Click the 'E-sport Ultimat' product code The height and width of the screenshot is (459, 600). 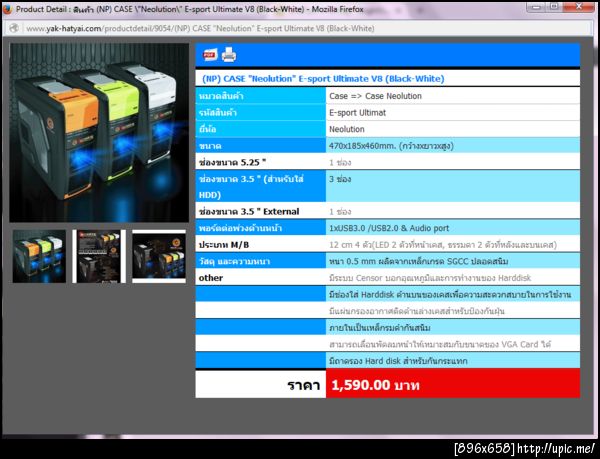(357, 113)
